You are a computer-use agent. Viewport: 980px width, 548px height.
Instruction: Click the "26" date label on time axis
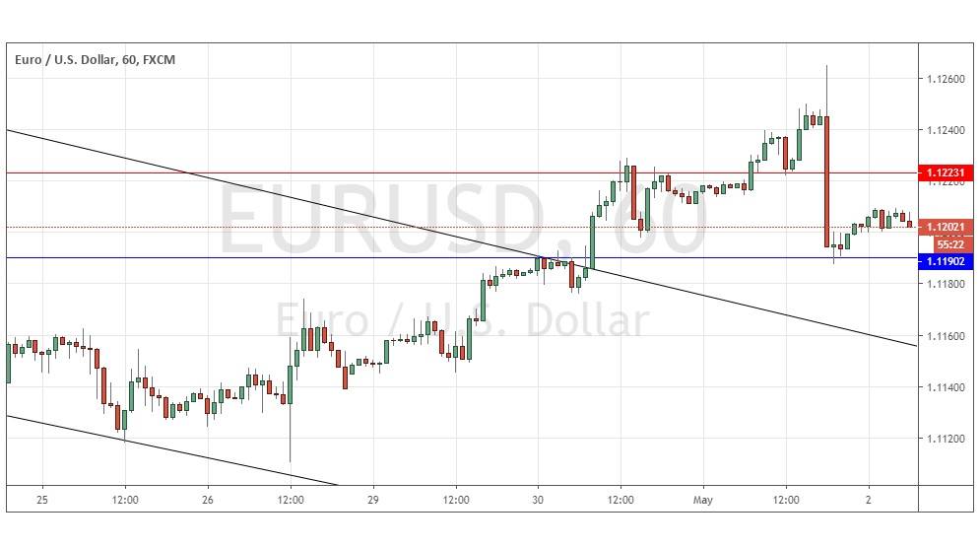[x=208, y=498]
